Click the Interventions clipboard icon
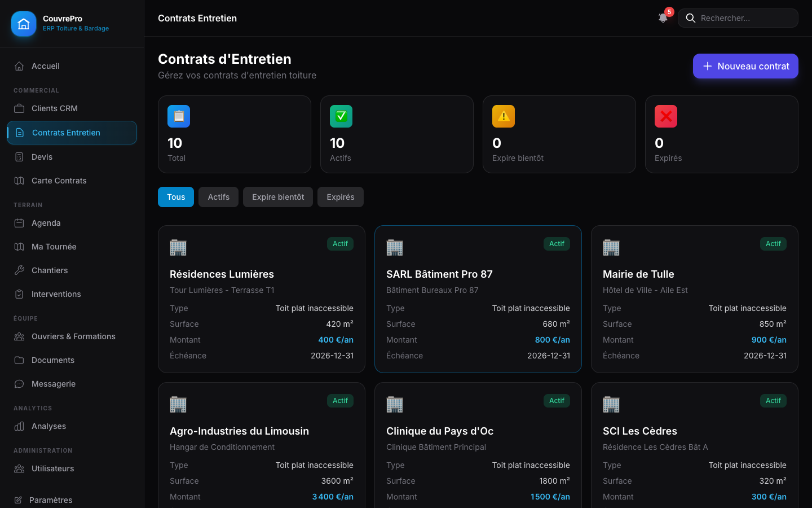The image size is (812, 508). 19,294
